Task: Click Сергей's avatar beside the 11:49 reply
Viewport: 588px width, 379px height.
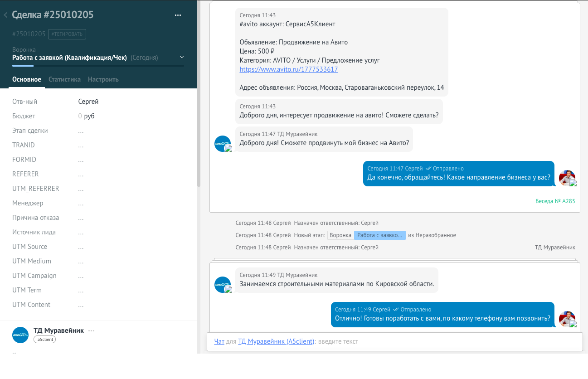Action: (567, 319)
